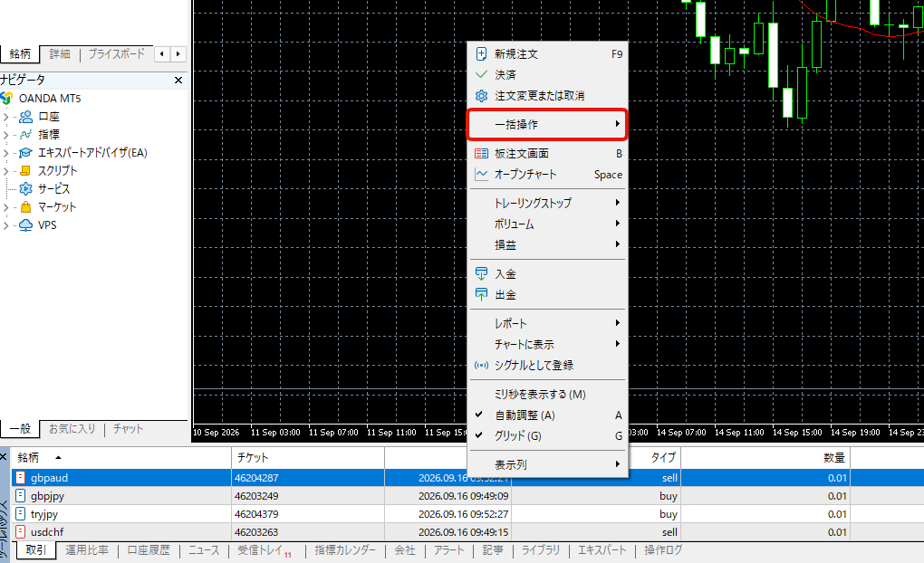The width and height of the screenshot is (924, 563).
Task: Click the エキスパートアドバイザ(EA) icon in Navigator
Action: [25, 153]
